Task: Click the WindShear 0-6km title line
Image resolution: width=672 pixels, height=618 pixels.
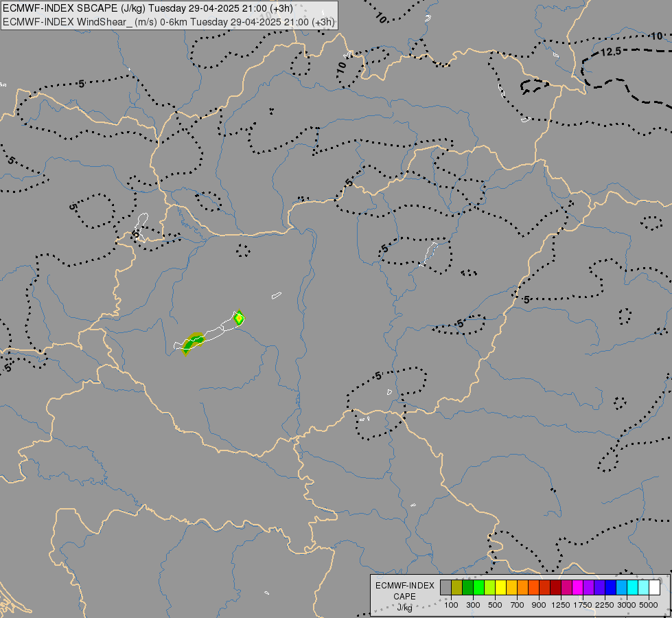Action: click(x=168, y=22)
